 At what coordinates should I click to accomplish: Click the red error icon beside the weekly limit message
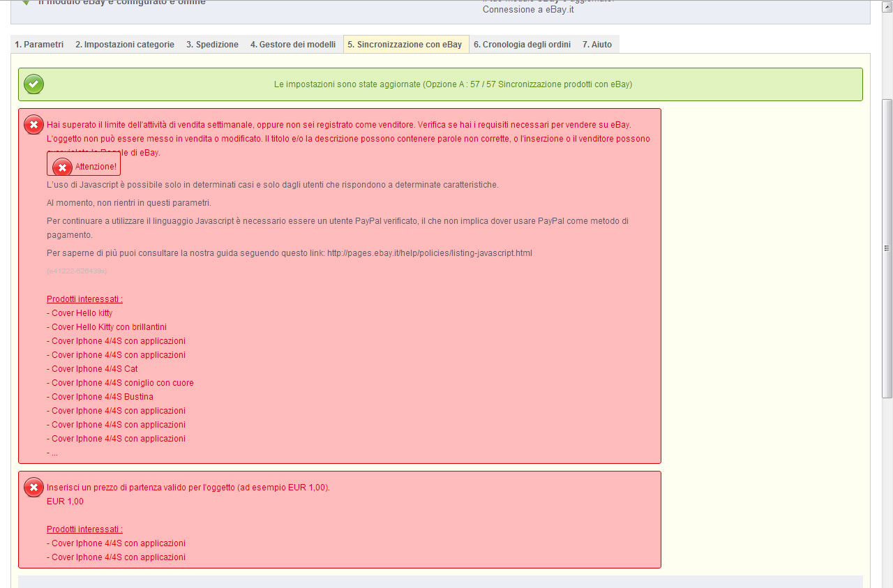(x=33, y=125)
